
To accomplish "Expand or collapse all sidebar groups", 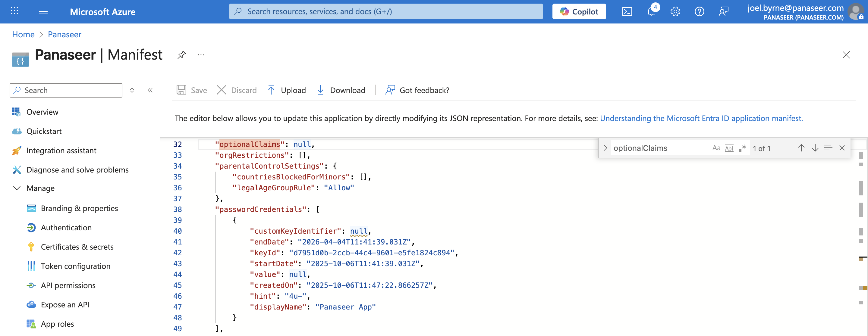I will point(132,90).
